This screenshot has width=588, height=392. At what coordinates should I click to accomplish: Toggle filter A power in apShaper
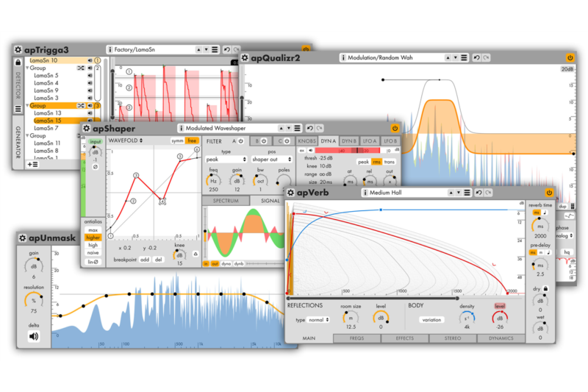(x=242, y=140)
